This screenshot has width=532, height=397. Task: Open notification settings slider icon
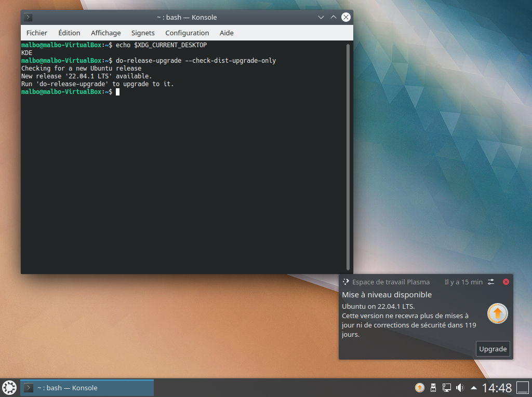click(x=491, y=282)
